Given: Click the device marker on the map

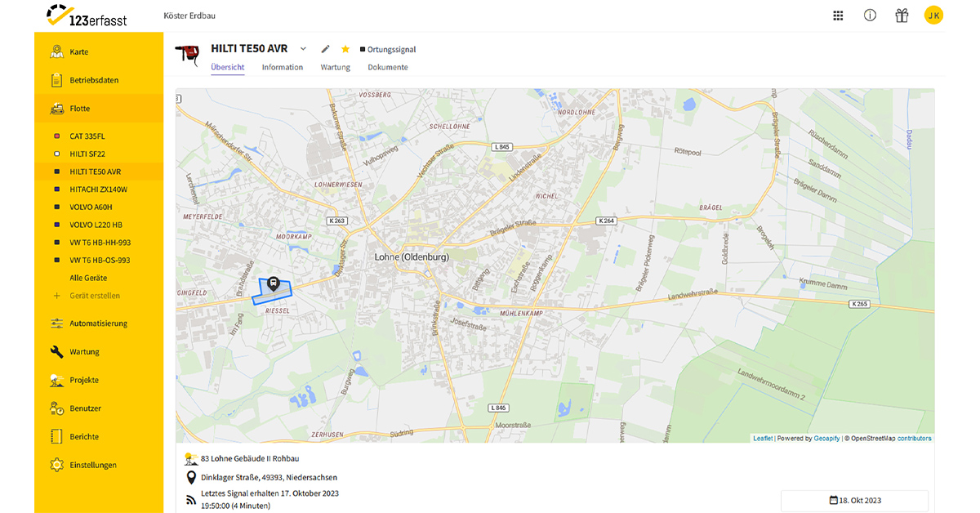Looking at the screenshot, I should 274,283.
